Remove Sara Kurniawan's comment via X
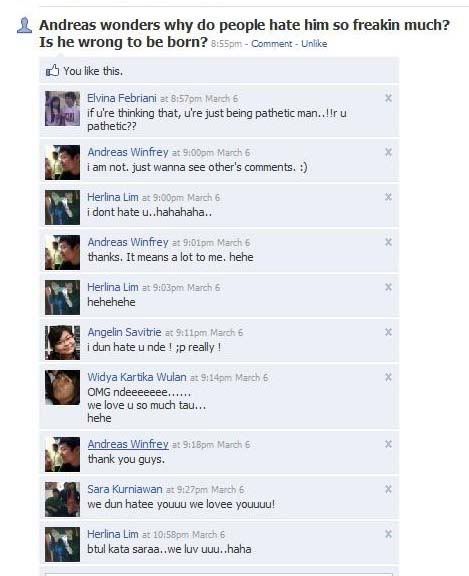The width and height of the screenshot is (469, 576). coord(388,489)
